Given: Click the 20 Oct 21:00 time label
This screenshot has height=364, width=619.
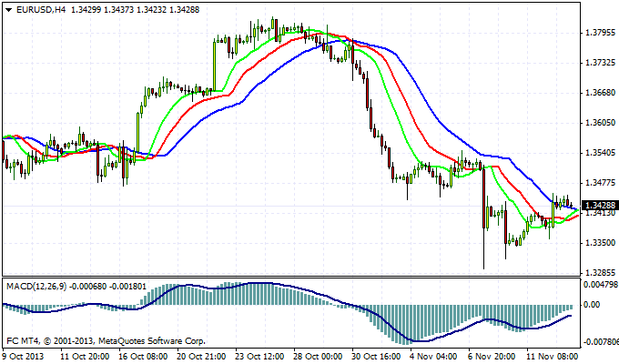Looking at the screenshot, I should [x=201, y=357].
